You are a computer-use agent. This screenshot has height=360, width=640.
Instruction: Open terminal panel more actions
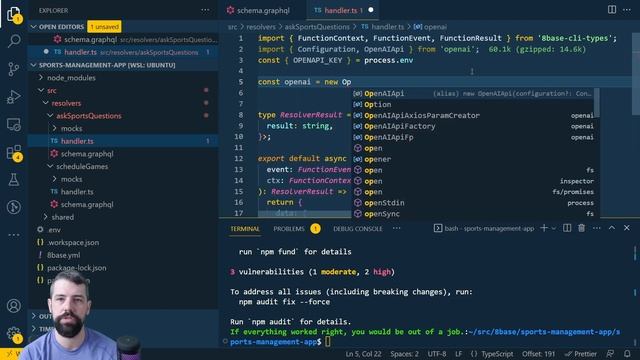point(597,228)
